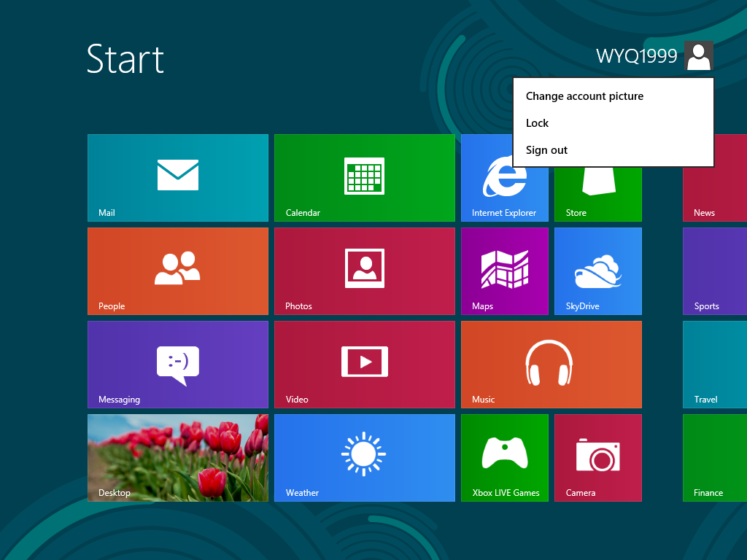Click the Music tile label
Viewport: 747px width, 560px height.
483,400
